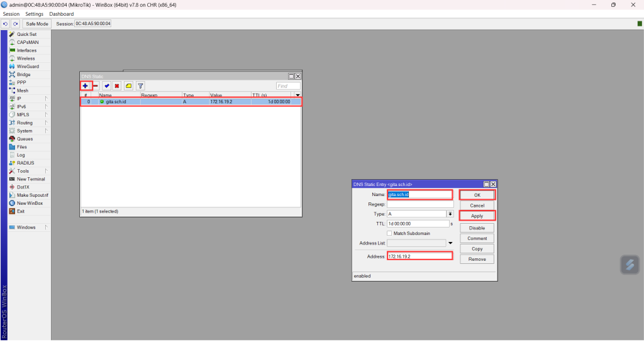
Task: Expand the Address List dropdown arrow
Action: pyautogui.click(x=450, y=243)
